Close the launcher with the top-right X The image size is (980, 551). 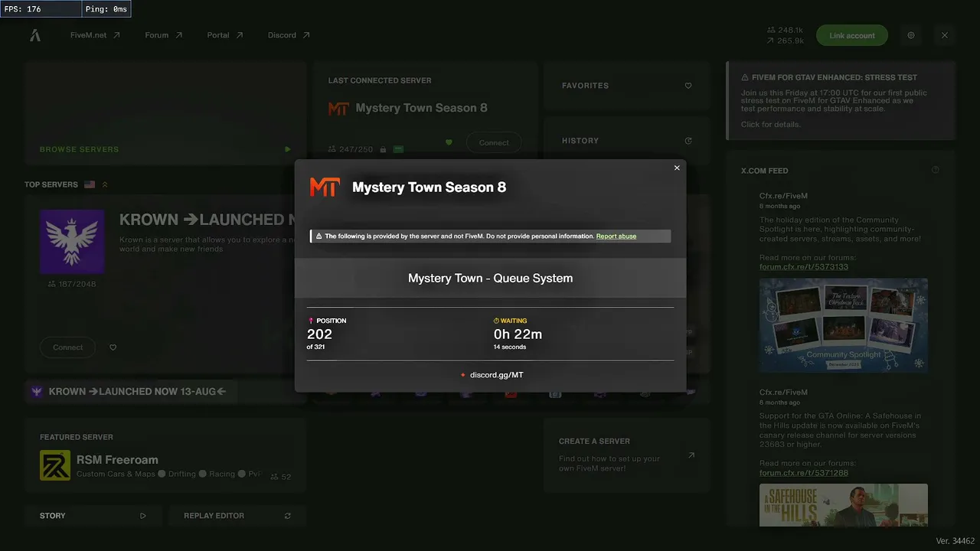pos(945,35)
